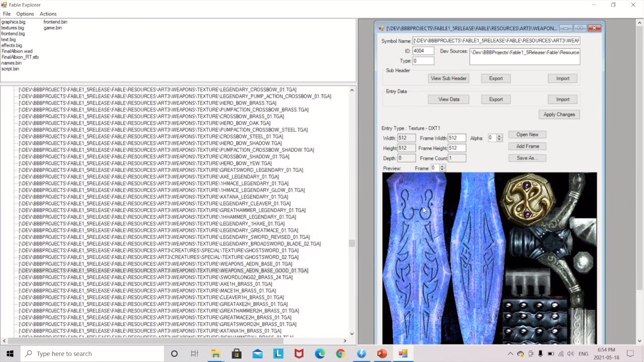Open the Actions menu
This screenshot has width=644, height=362.
48,14
